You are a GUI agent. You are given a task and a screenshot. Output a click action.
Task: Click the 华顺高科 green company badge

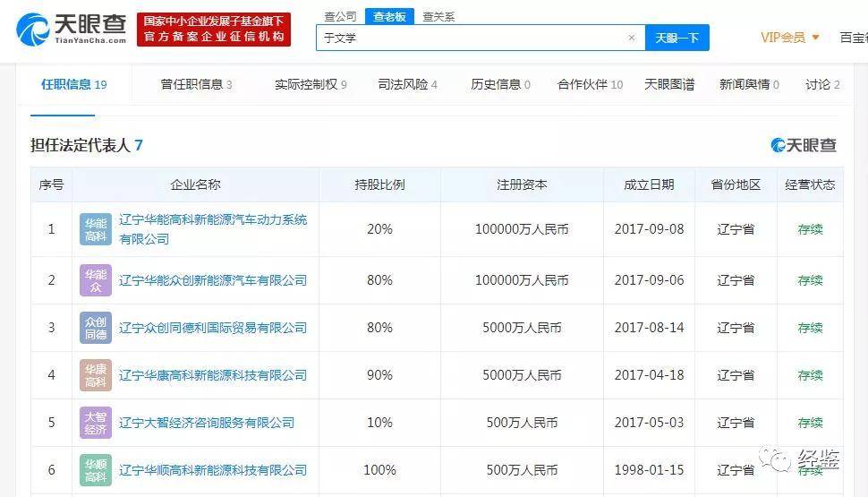[x=96, y=470]
